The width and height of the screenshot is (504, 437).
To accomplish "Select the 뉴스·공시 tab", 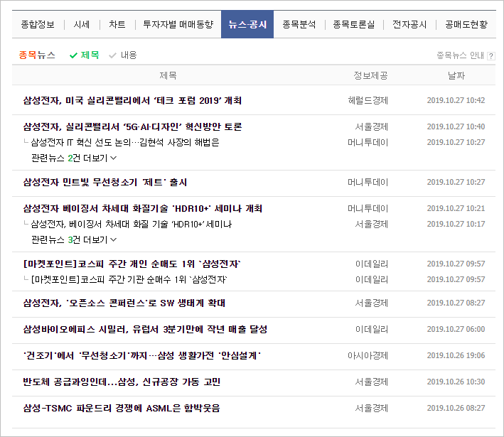I will [247, 24].
